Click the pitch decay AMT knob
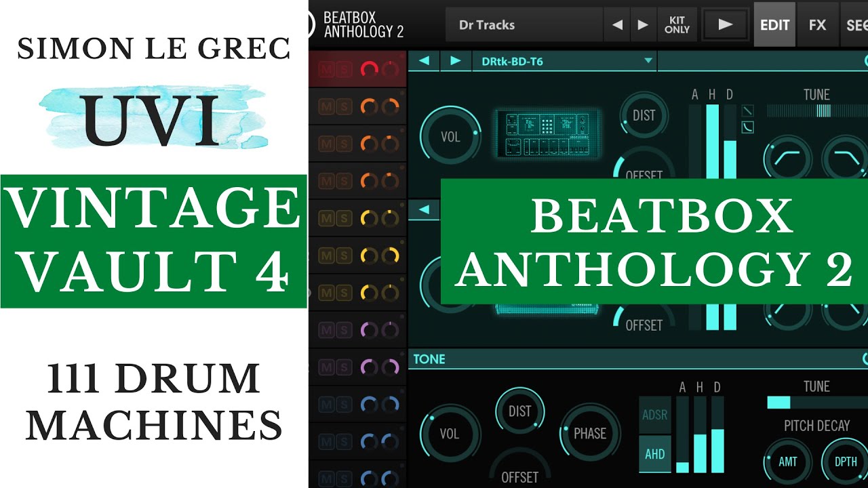The image size is (868, 488). point(787,462)
